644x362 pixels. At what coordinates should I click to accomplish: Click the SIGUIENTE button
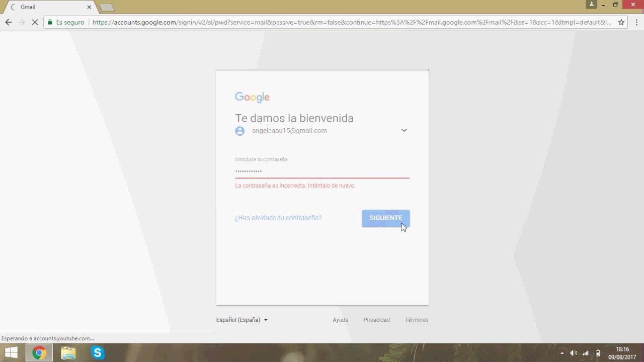(x=386, y=218)
